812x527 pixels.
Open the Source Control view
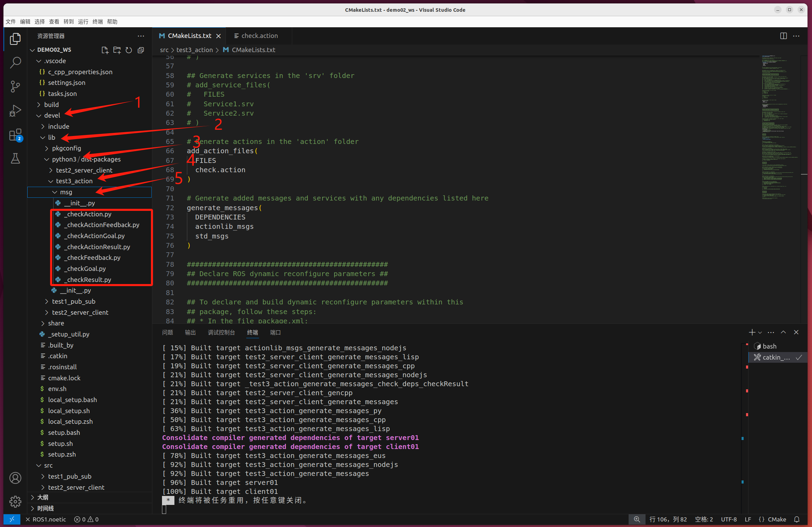pos(15,86)
